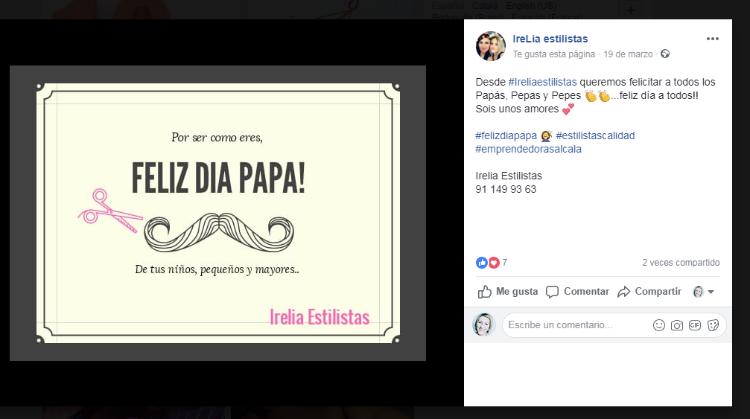
Task: Add a GIF to the comment
Action: [x=695, y=325]
